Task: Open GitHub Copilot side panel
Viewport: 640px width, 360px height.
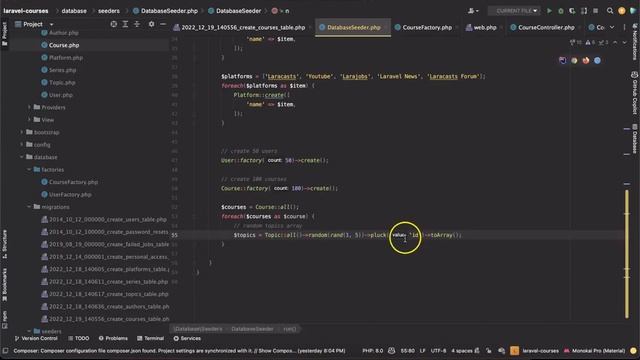Action: 635,93
